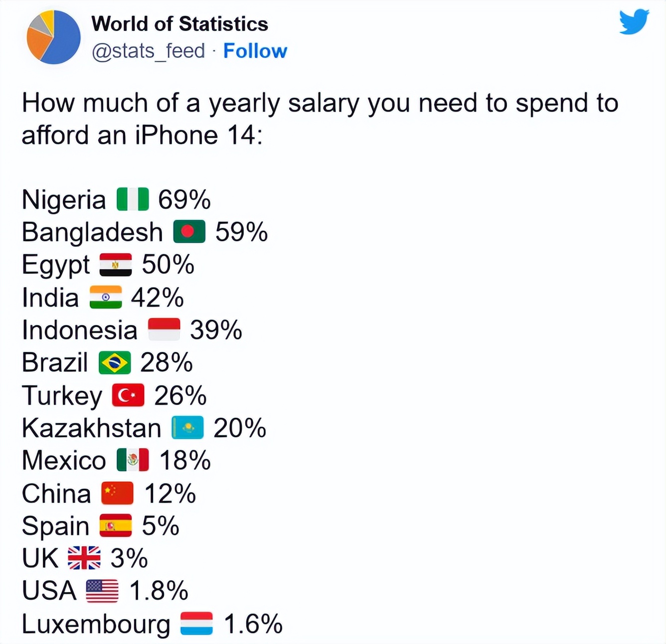The width and height of the screenshot is (666, 644).
Task: Open the @stats_feed profile handle
Action: tap(147, 50)
